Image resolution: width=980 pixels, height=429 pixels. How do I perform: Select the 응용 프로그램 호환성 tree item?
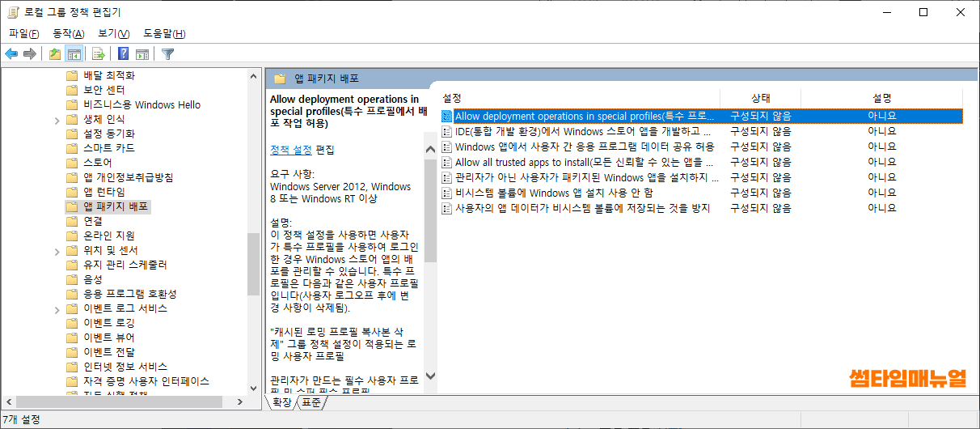pyautogui.click(x=130, y=294)
